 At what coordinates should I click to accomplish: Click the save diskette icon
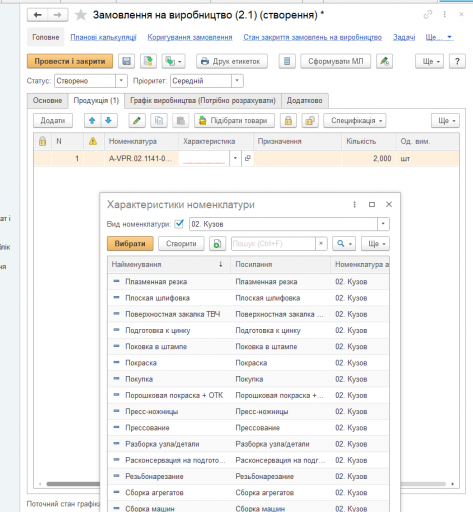click(126, 61)
